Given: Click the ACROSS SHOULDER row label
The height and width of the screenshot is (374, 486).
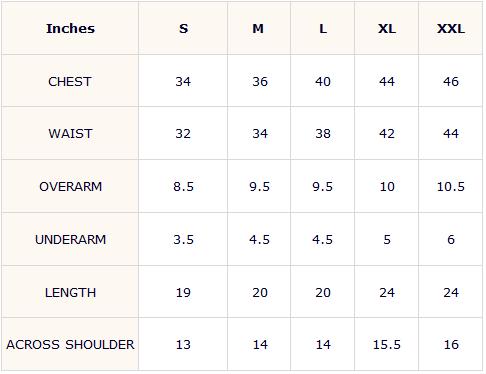Looking at the screenshot, I should pyautogui.click(x=70, y=345).
